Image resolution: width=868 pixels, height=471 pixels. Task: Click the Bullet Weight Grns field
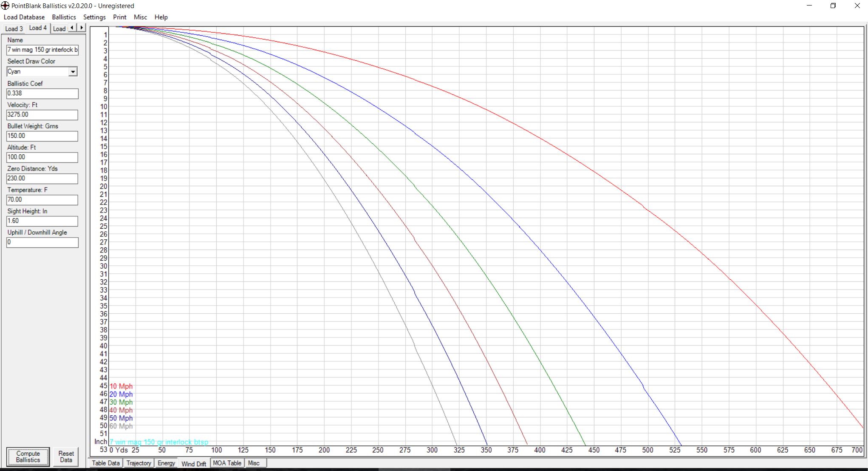tap(42, 136)
